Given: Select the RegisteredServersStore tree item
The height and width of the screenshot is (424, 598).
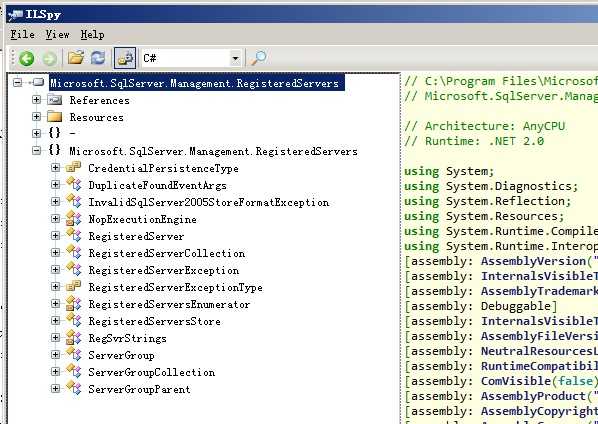Looking at the screenshot, I should [154, 321].
